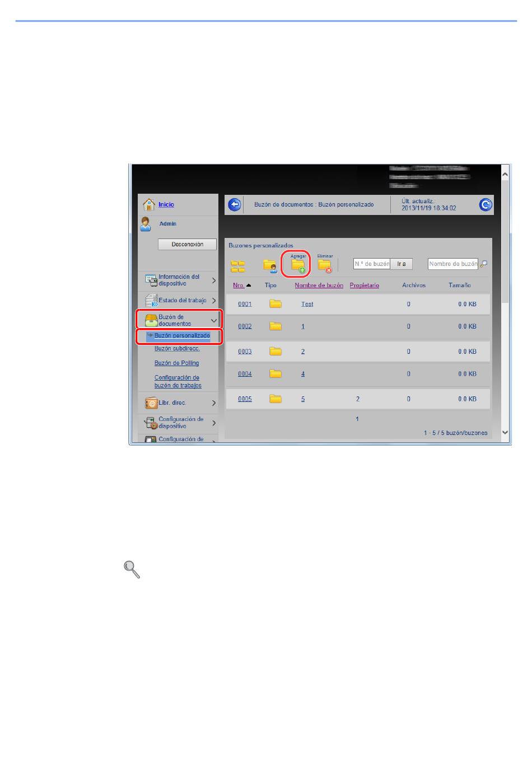Open Buzón personalizado menu item

[x=182, y=336]
